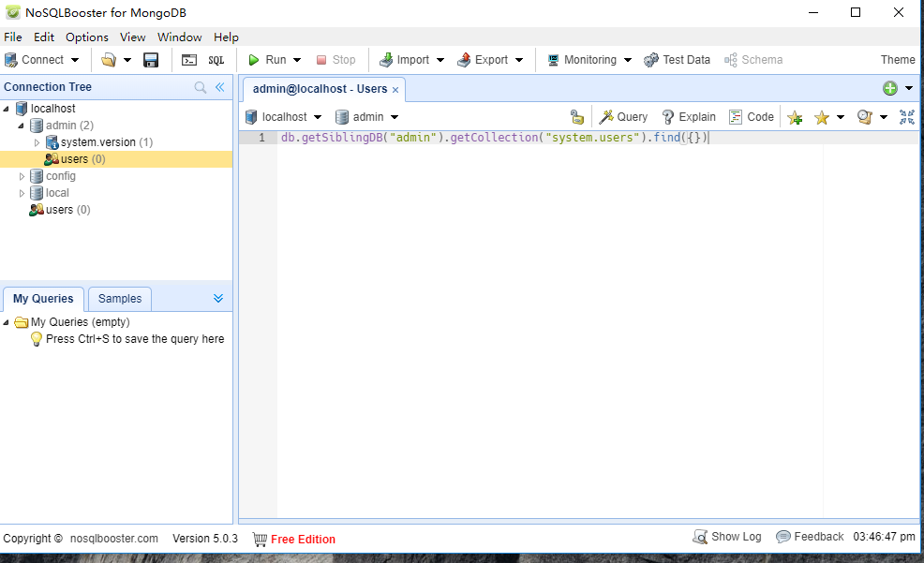This screenshot has width=924, height=563.
Task: Open the Window menu
Action: click(180, 37)
